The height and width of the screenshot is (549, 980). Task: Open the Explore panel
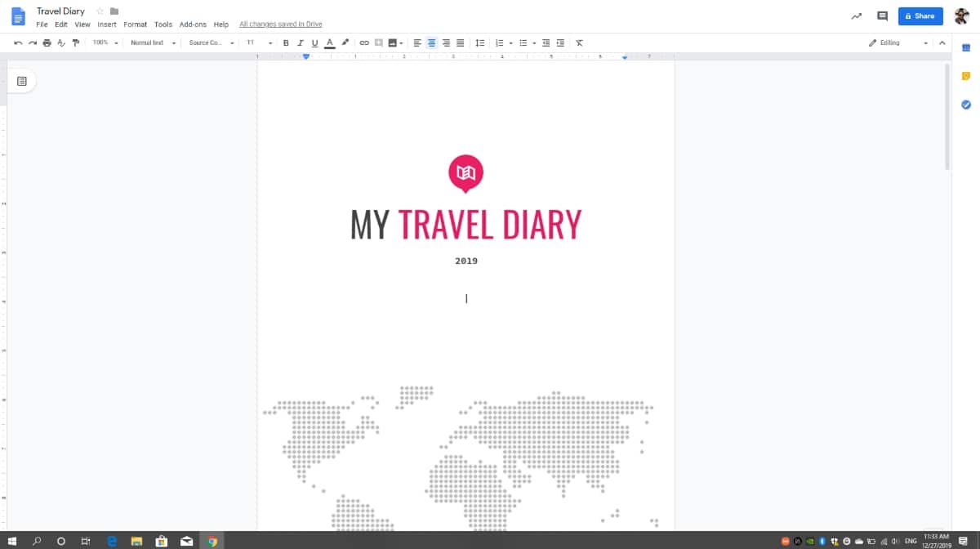[x=856, y=16]
